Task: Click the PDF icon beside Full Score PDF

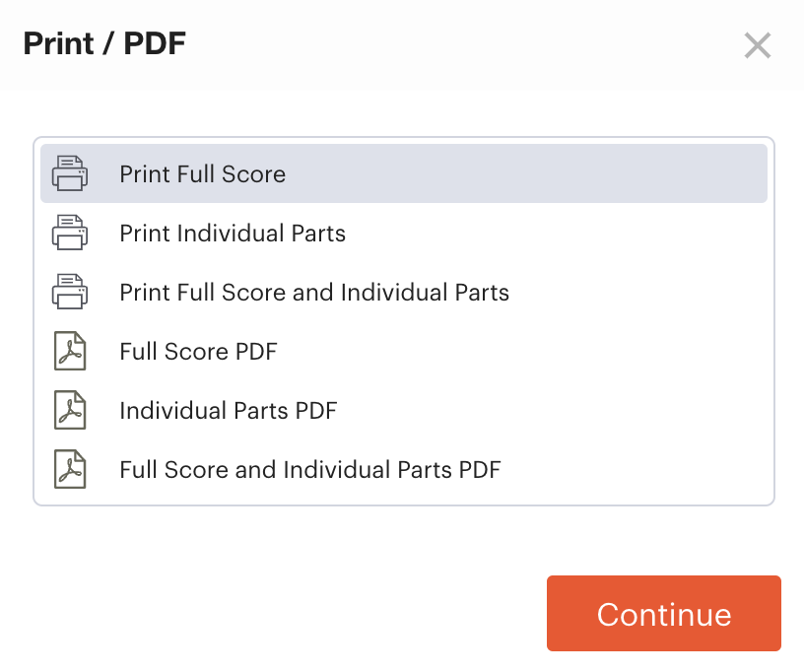Action: click(69, 351)
